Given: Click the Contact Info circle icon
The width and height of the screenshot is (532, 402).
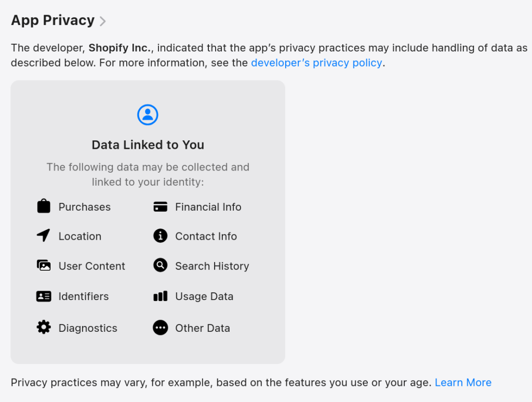Looking at the screenshot, I should (x=161, y=236).
